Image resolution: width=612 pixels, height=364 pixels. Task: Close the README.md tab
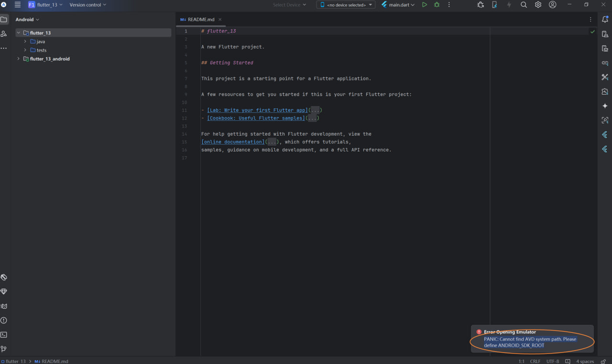(220, 20)
